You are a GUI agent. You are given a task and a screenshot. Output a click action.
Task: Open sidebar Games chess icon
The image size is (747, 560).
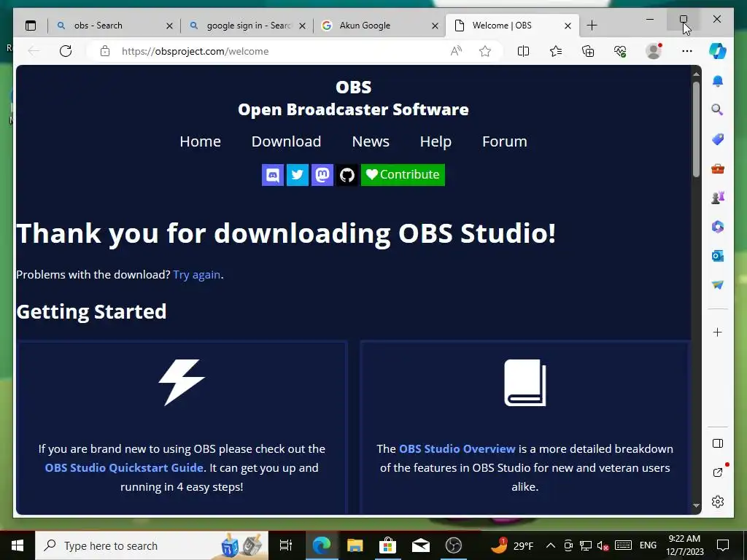[x=718, y=197]
